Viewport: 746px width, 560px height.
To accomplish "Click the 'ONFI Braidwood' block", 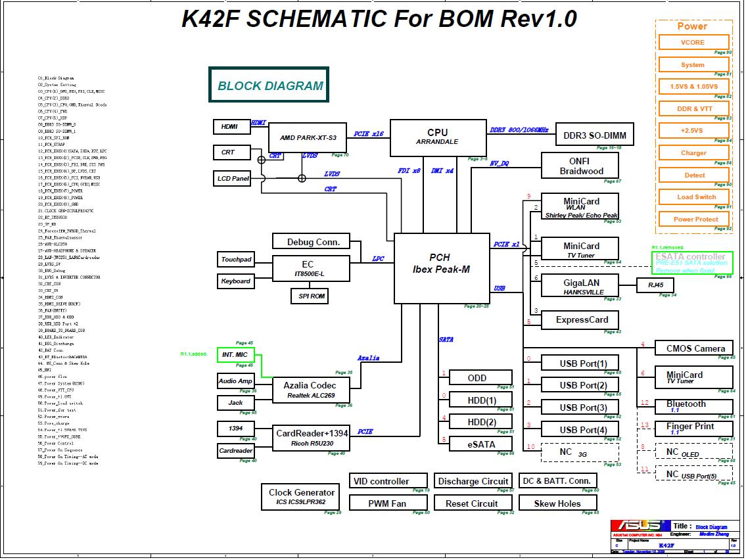I will point(580,166).
